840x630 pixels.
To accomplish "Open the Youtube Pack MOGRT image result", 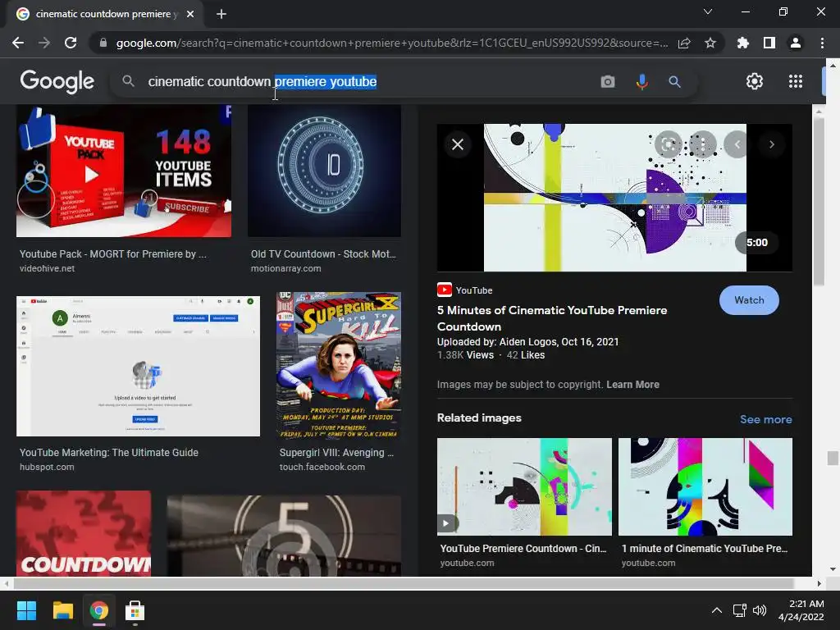I will [x=124, y=171].
